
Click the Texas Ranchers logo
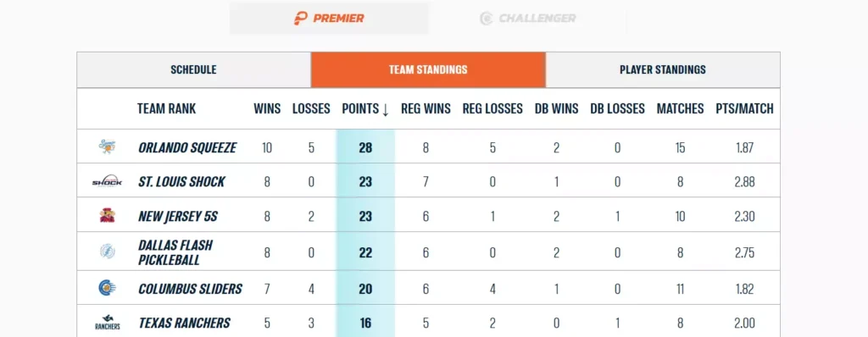point(107,323)
